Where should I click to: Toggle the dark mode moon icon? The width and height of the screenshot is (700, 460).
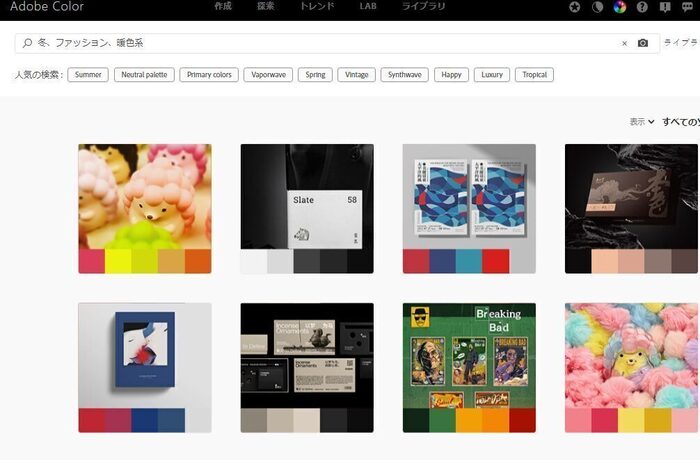(x=597, y=7)
